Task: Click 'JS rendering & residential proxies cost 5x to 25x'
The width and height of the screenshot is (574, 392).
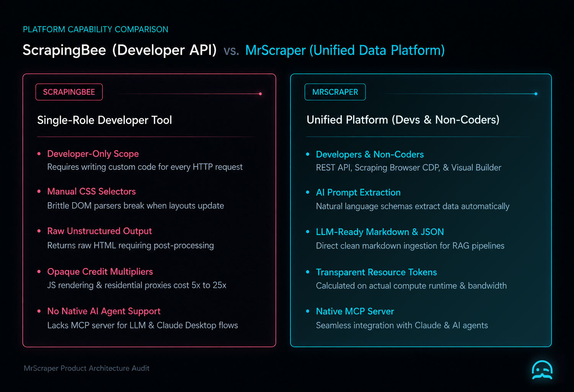Action: 137,285
